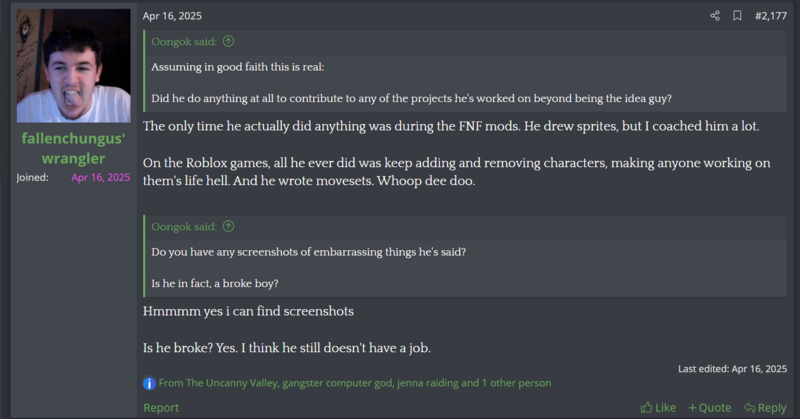Click 'Oongok said:' in first quote

coord(185,42)
